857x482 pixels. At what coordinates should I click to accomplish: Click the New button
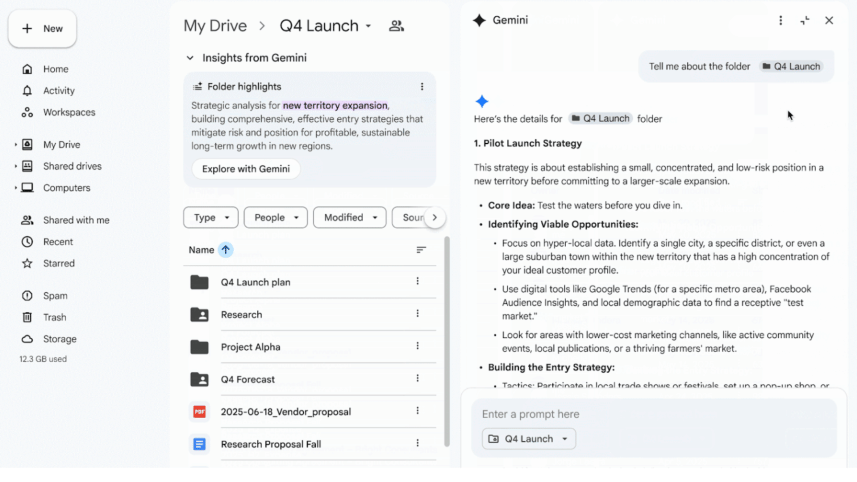point(42,28)
